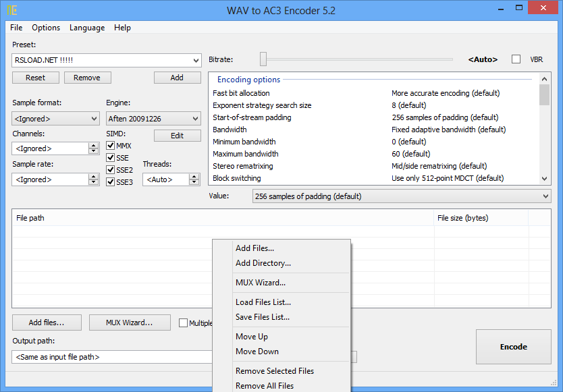Screen dimensions: 563x392
Task: Click the Reset preset button
Action: 35,77
